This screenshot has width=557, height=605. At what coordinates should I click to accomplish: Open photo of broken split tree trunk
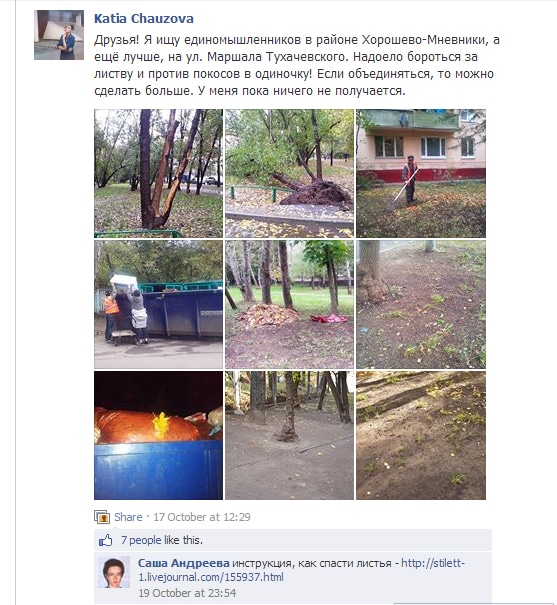159,173
